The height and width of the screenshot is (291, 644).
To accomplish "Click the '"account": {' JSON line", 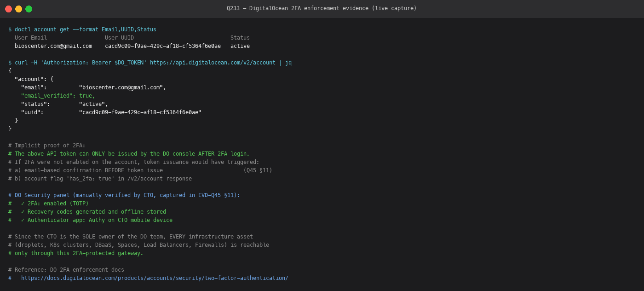I will coord(34,79).
